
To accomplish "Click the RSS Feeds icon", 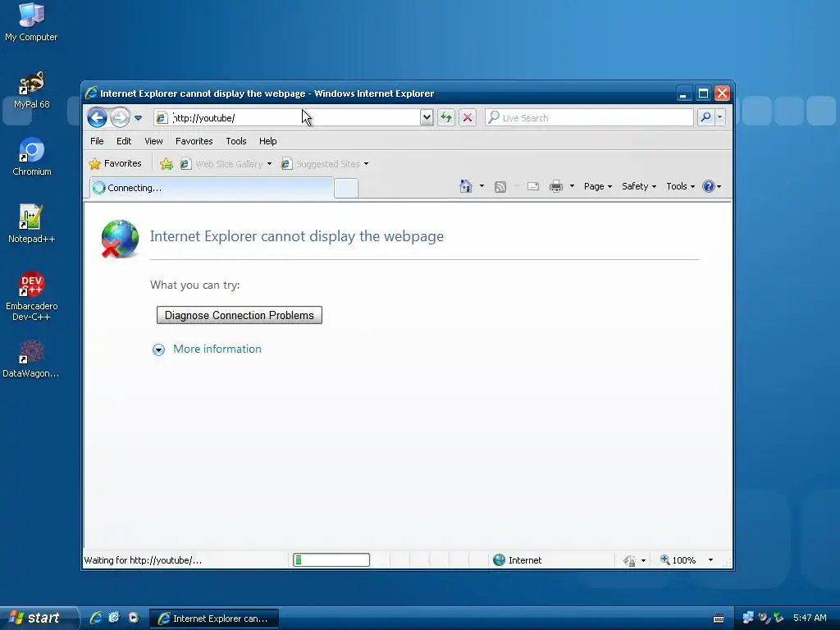I will point(500,186).
